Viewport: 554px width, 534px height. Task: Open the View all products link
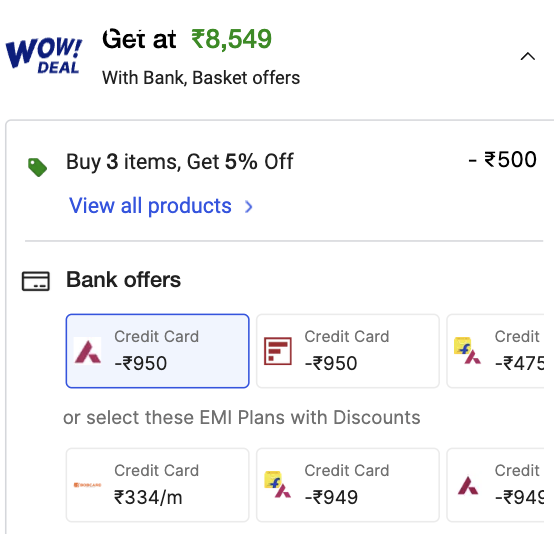pos(150,206)
